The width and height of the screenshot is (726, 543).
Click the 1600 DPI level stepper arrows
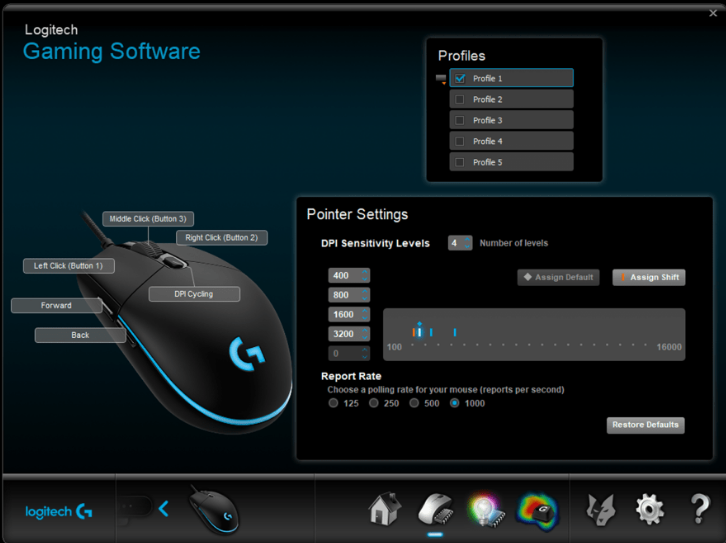coord(365,314)
